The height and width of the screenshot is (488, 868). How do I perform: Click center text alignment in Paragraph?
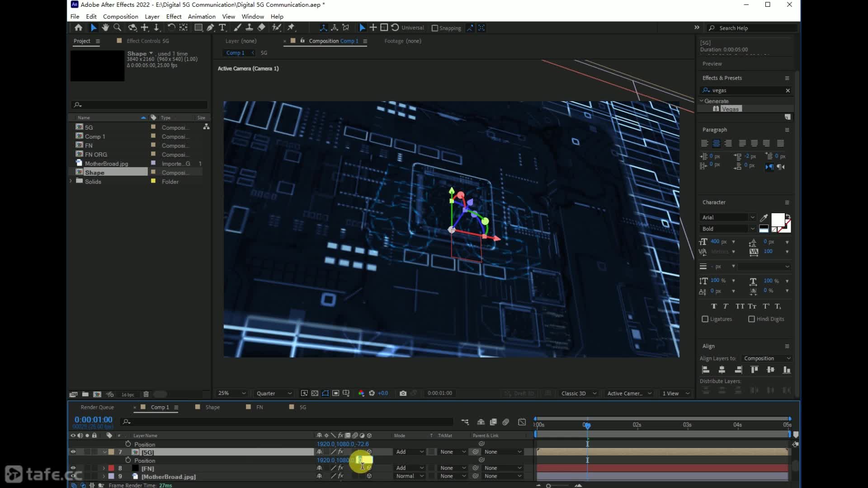(716, 143)
